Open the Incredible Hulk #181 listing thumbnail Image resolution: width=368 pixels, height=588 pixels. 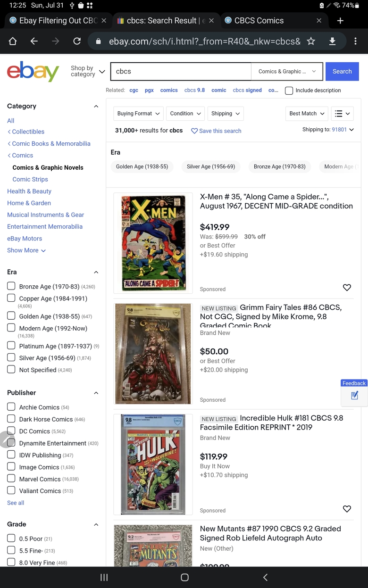[x=153, y=464]
